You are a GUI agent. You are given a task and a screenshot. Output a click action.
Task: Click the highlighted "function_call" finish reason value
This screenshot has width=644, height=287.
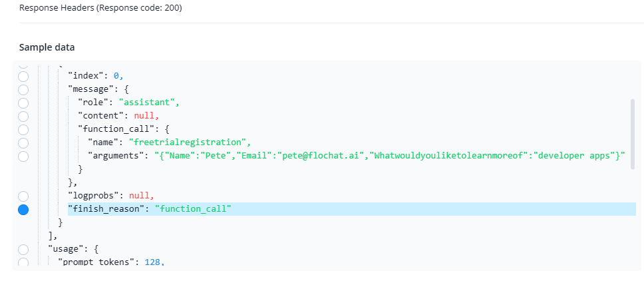193,209
